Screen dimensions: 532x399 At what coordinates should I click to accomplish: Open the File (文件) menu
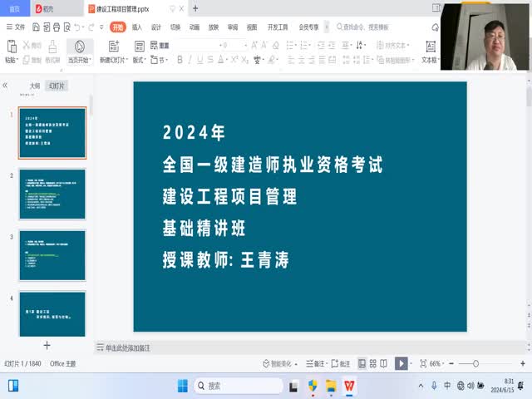16,27
